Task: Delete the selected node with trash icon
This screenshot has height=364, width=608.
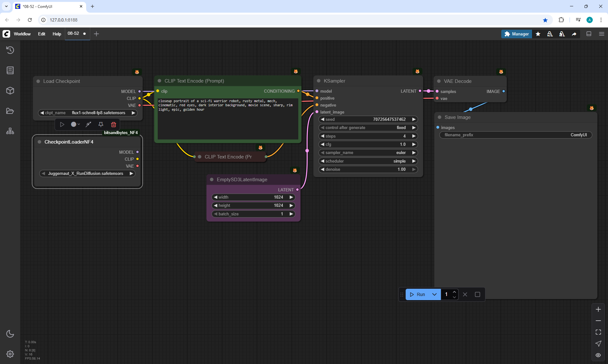Action: pos(113,125)
